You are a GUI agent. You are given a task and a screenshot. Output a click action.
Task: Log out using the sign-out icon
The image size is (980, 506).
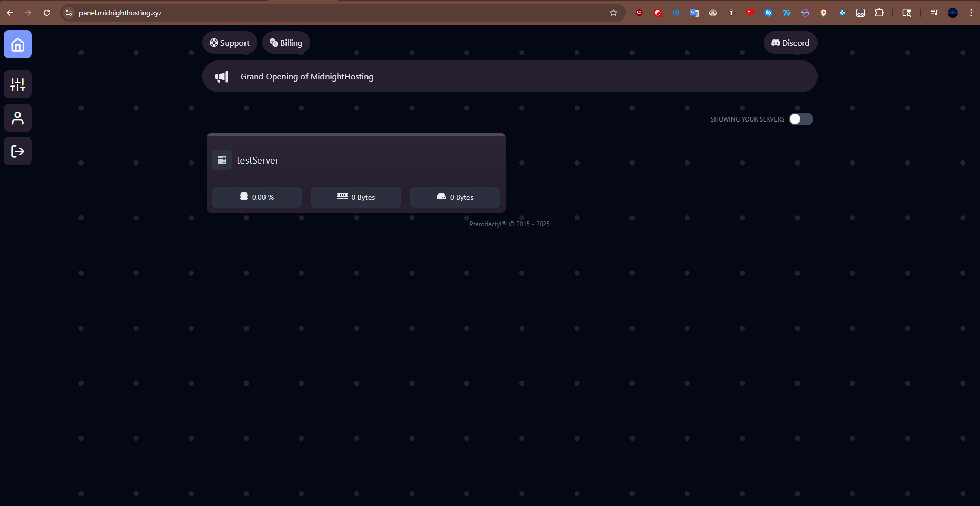tap(17, 151)
